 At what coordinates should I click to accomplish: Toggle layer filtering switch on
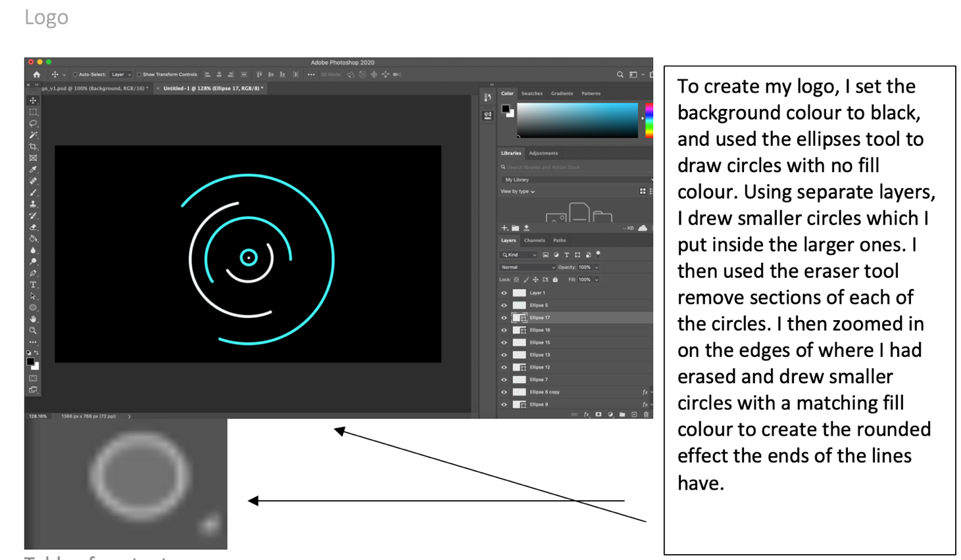click(598, 254)
